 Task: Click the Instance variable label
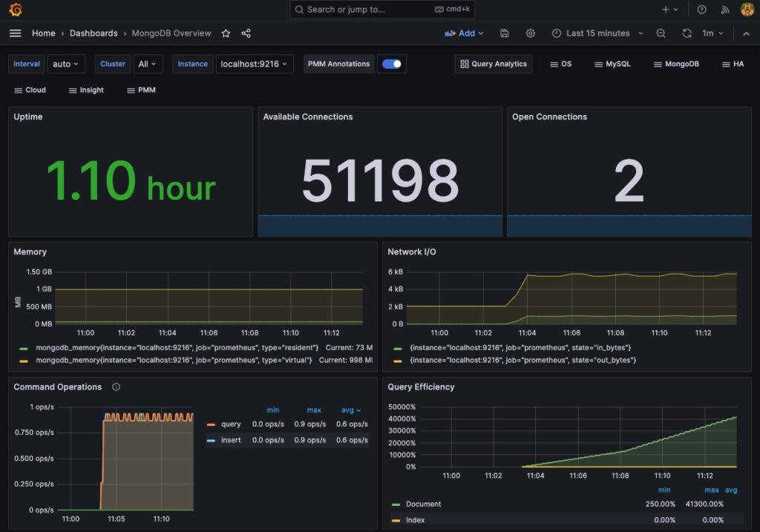192,64
